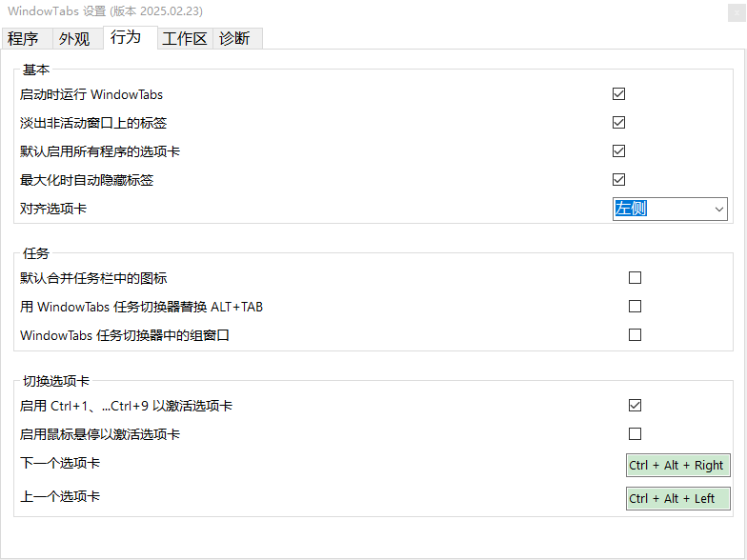Toggle 启用 Ctrl+1…Ctrl+9 以激活选项卡 checkbox
This screenshot has height=560, width=747.
tap(635, 406)
